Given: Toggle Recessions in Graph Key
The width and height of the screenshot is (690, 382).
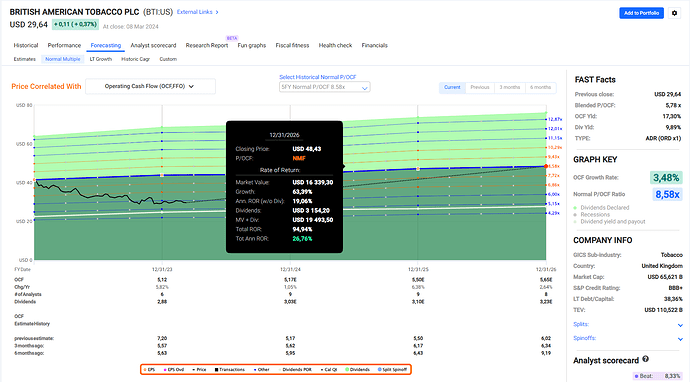Looking at the screenshot, I should tap(592, 215).
